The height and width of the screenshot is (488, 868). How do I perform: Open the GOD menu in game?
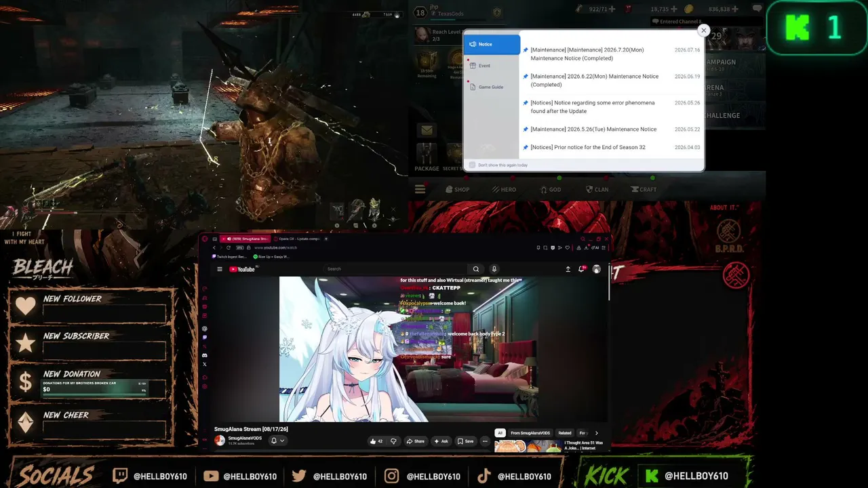tap(550, 190)
